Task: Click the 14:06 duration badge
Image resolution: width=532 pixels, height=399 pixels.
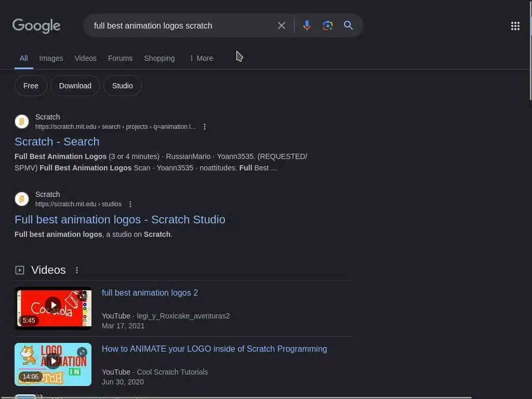Action: [31, 377]
